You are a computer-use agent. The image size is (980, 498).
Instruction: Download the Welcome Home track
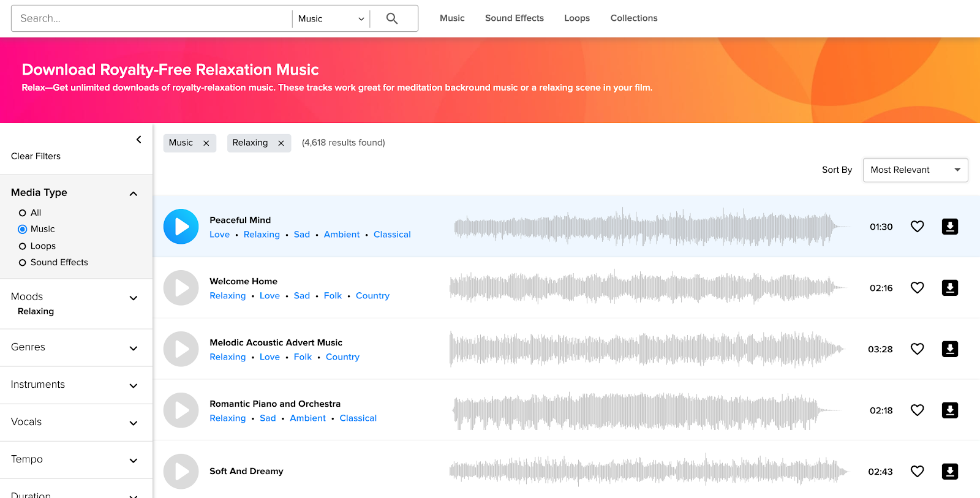click(x=950, y=288)
